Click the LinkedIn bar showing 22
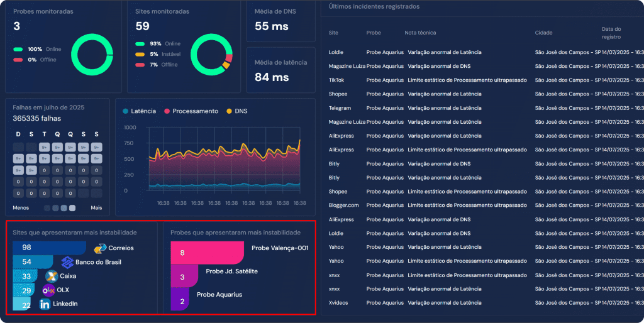The width and height of the screenshot is (644, 323). click(22, 304)
